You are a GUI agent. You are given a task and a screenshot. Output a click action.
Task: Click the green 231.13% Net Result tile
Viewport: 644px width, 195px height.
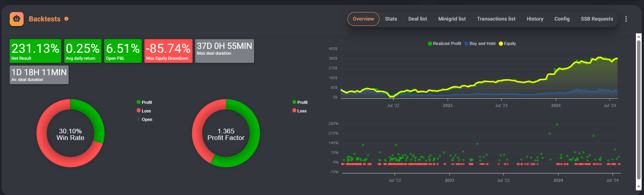point(35,51)
